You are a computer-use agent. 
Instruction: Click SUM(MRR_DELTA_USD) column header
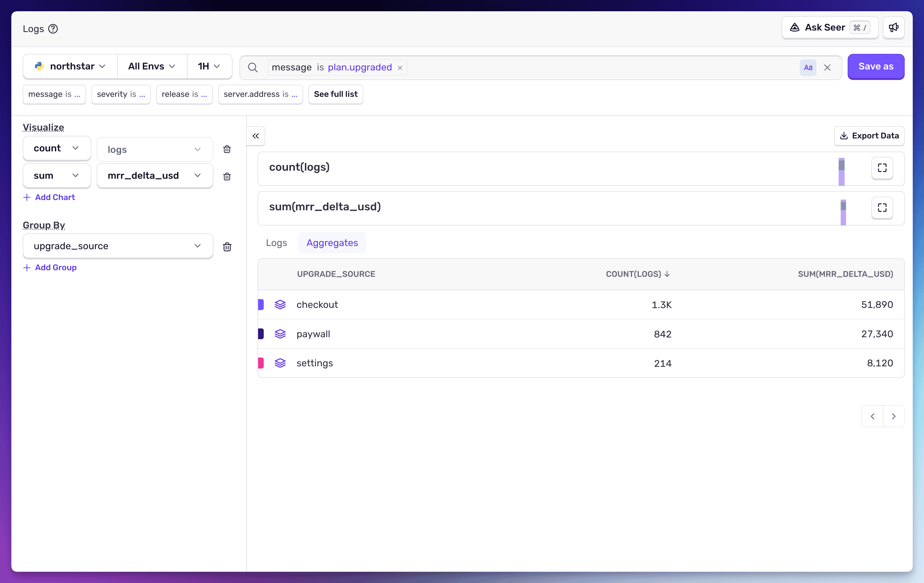click(x=845, y=274)
